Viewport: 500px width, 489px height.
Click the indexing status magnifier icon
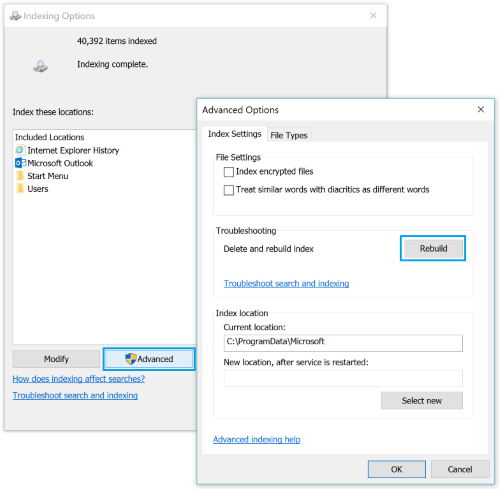point(40,66)
